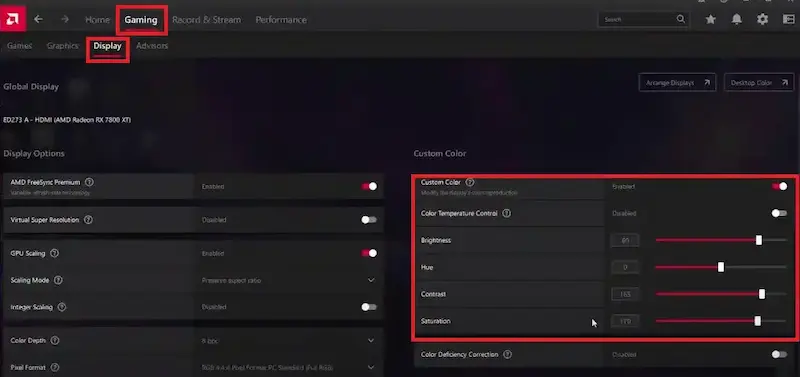Click the search magnifier icon
This screenshot has height=377, width=800.
pyautogui.click(x=681, y=19)
